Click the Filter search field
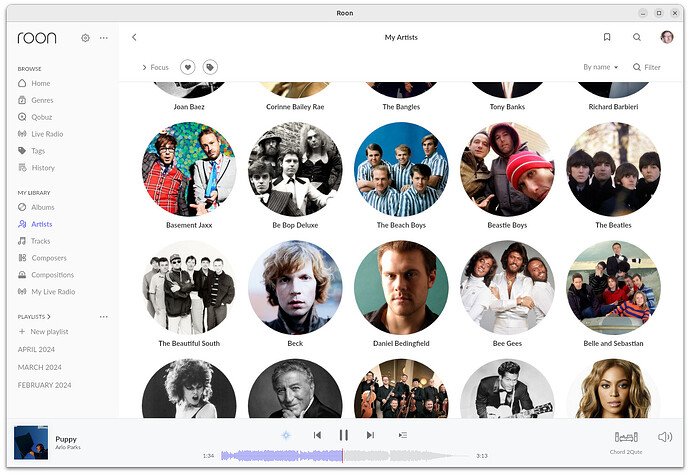Viewport: 690px width, 475px height. [646, 67]
